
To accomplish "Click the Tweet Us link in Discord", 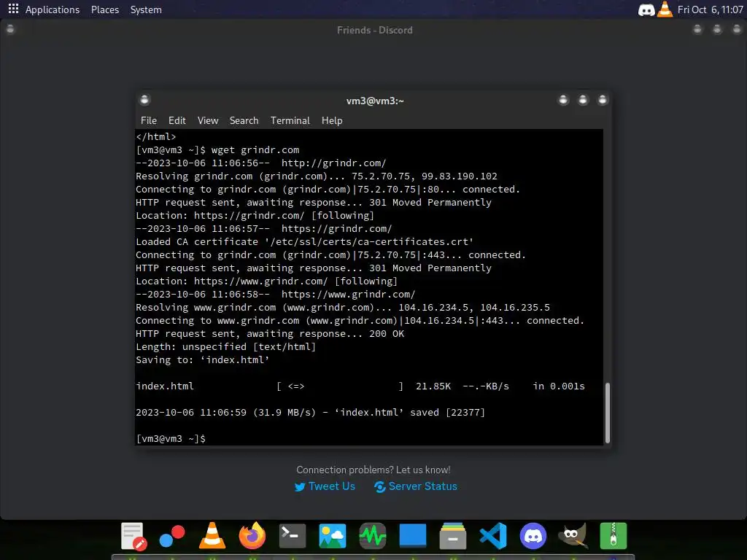I will click(x=325, y=486).
